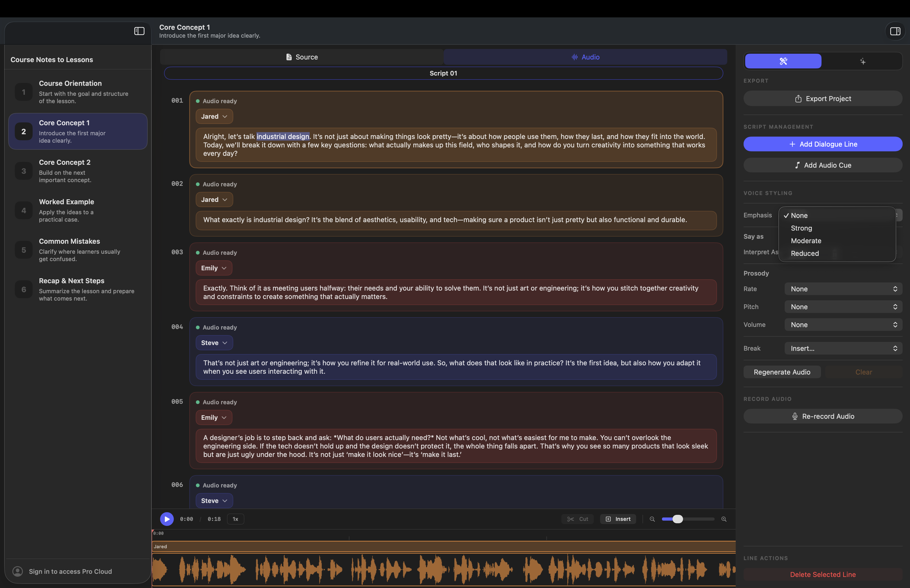The image size is (910, 588).
Task: Click the user avatar icon at bottom left
Action: click(18, 571)
